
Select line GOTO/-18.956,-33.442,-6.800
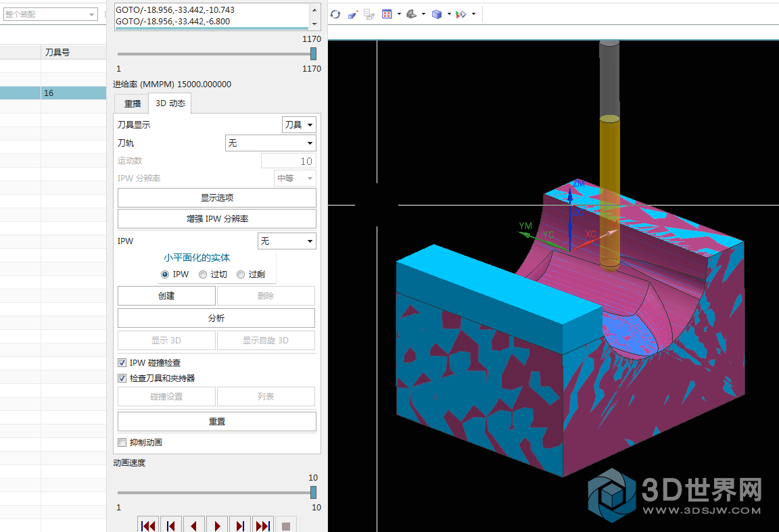tap(173, 22)
